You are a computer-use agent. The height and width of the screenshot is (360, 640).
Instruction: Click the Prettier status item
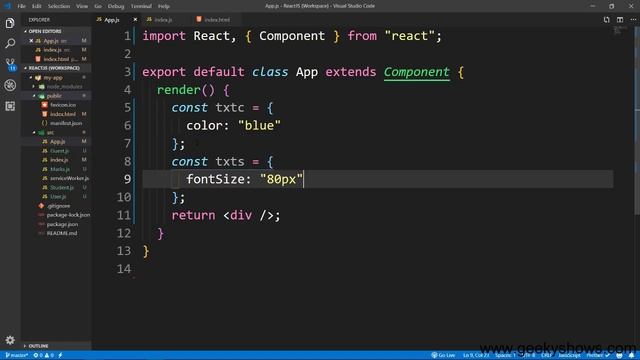[598, 356]
